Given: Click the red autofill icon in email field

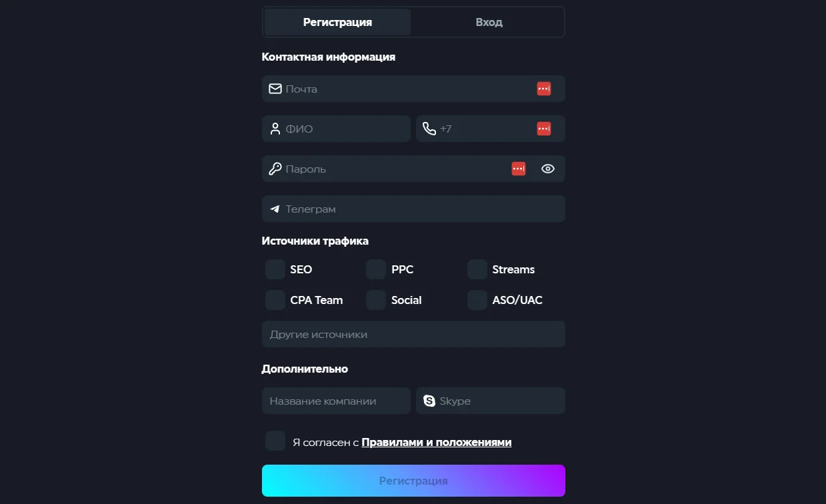Looking at the screenshot, I should point(543,88).
